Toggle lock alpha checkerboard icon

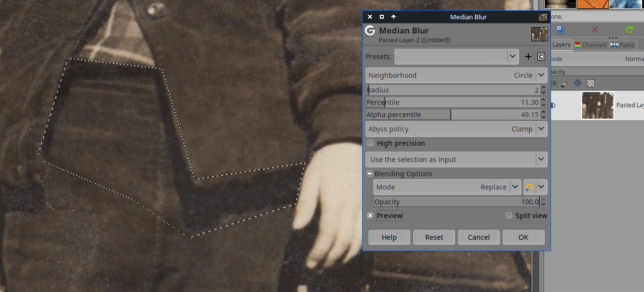[591, 83]
